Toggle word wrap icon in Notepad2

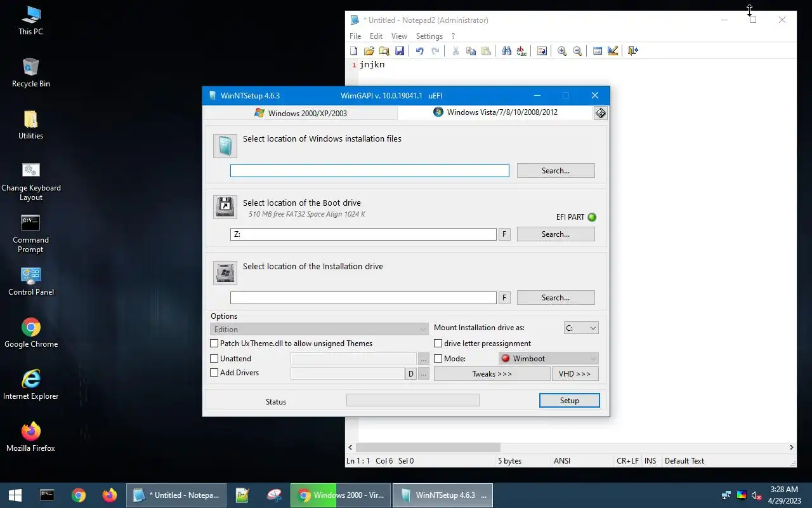coord(542,51)
